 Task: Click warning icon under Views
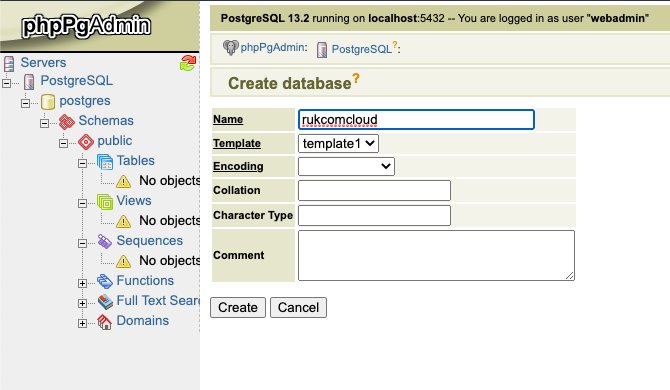point(123,221)
